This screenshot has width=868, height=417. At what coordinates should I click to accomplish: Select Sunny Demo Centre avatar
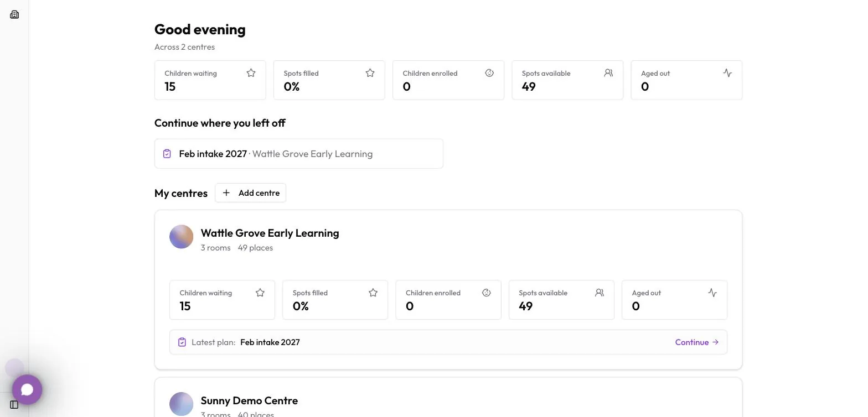pos(182,404)
